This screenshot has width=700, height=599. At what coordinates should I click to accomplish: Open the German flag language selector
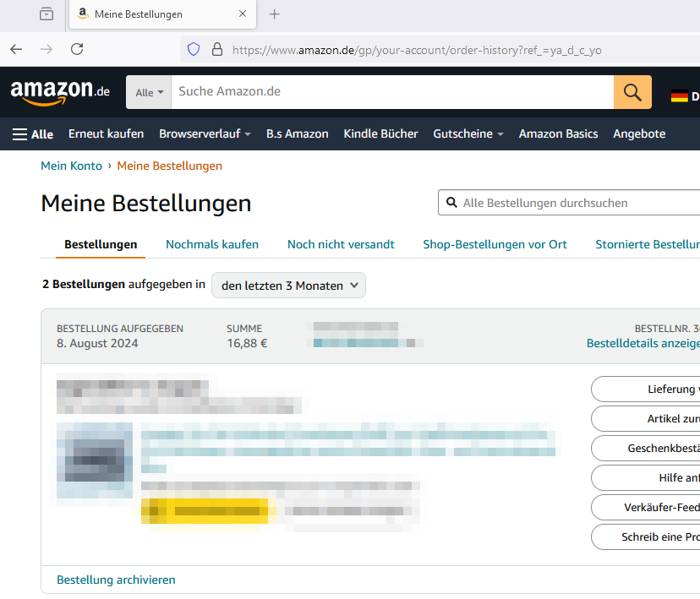click(679, 96)
